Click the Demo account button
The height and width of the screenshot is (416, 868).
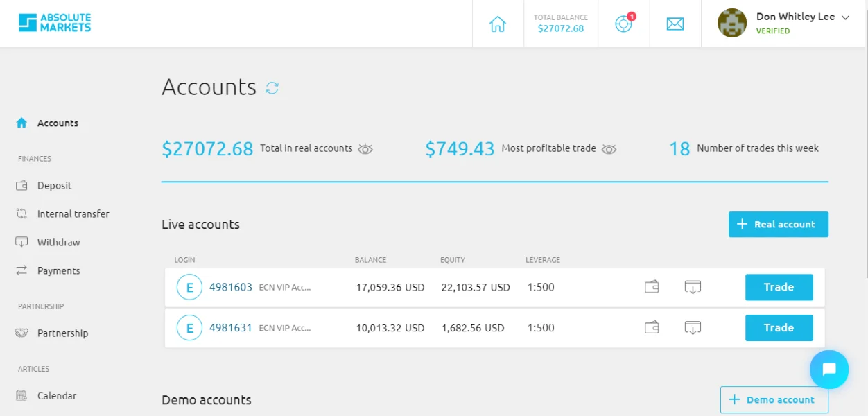coord(774,400)
